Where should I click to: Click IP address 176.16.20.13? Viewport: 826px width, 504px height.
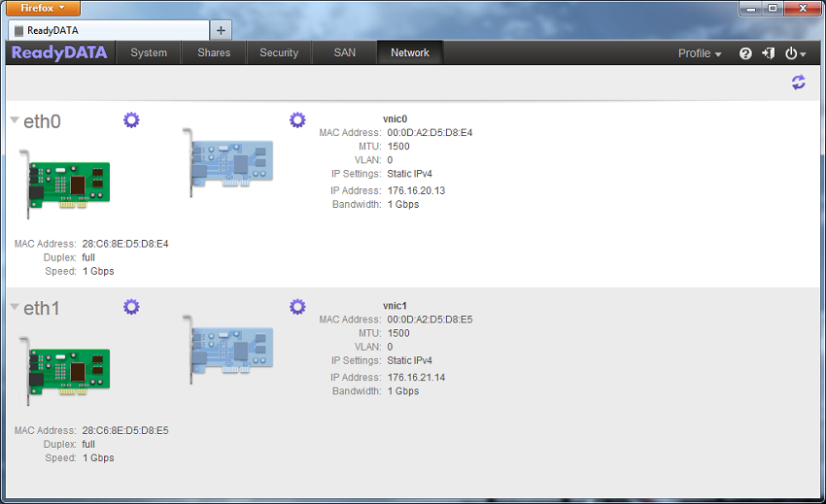[416, 190]
